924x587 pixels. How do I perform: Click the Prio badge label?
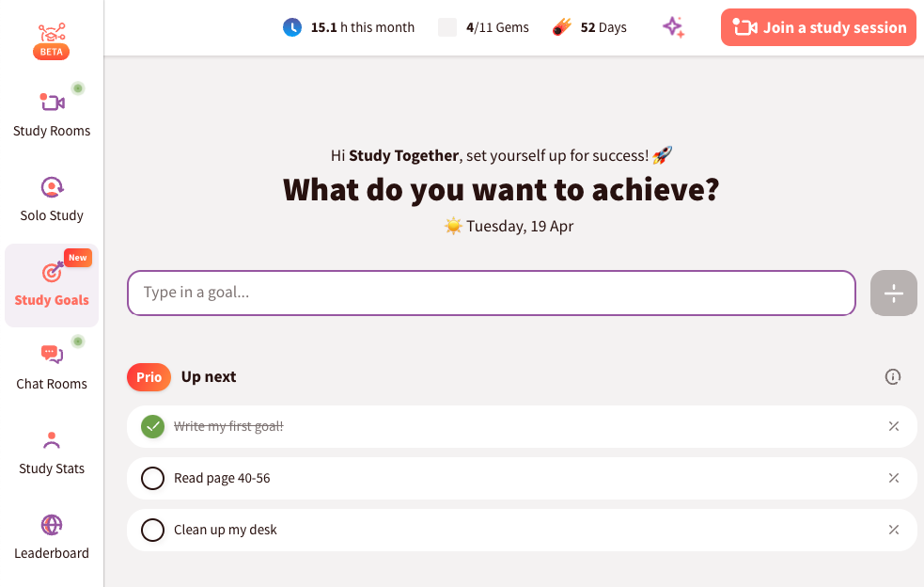[149, 377]
